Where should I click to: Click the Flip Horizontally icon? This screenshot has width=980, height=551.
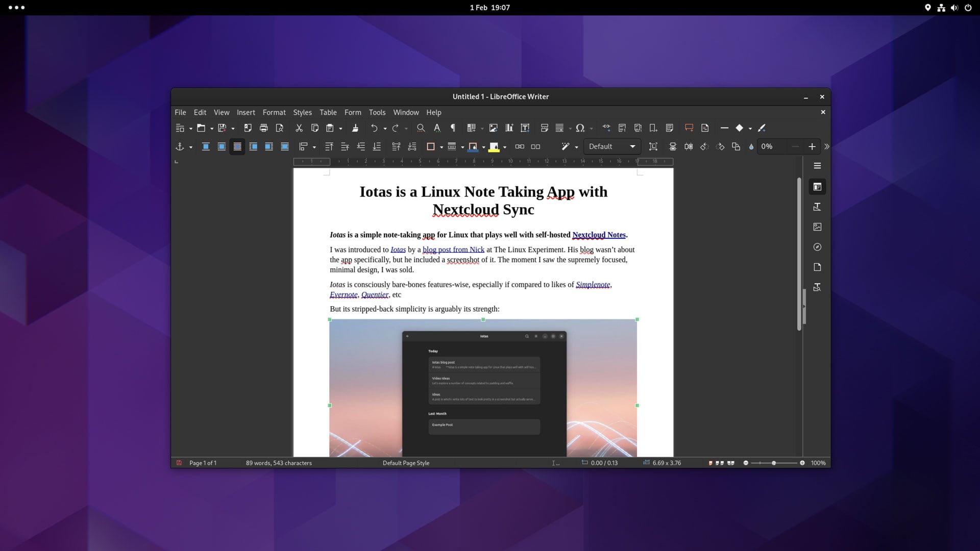tap(689, 147)
